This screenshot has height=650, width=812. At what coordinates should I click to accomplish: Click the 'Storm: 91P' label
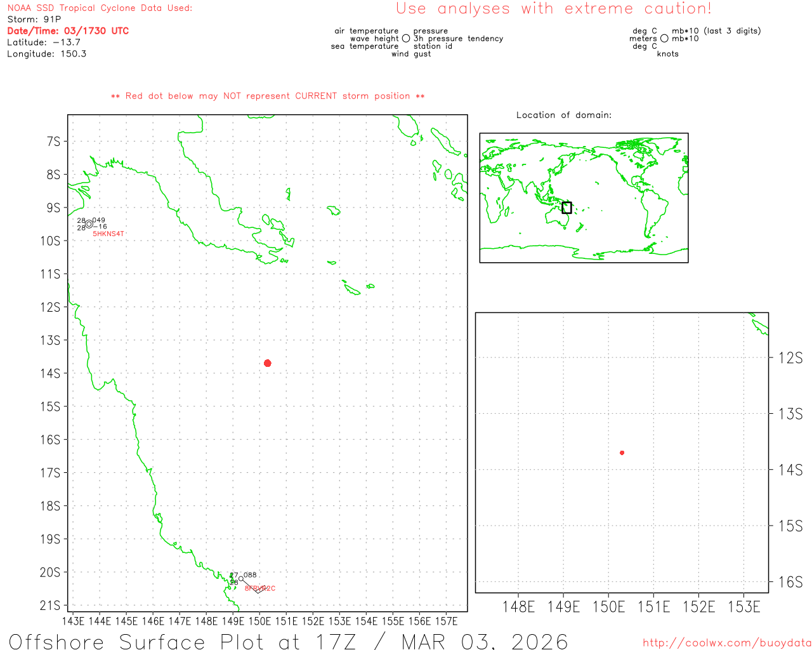pyautogui.click(x=34, y=20)
